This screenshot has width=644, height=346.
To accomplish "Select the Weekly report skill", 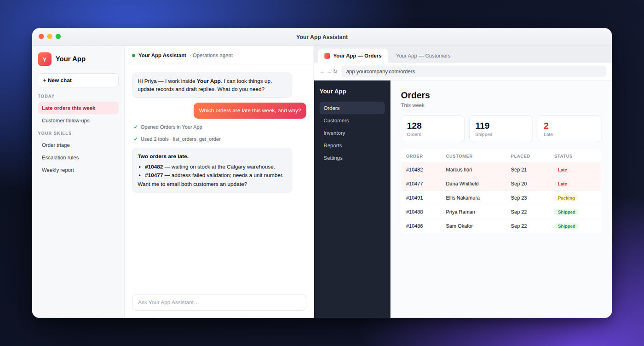I will 78,170.
